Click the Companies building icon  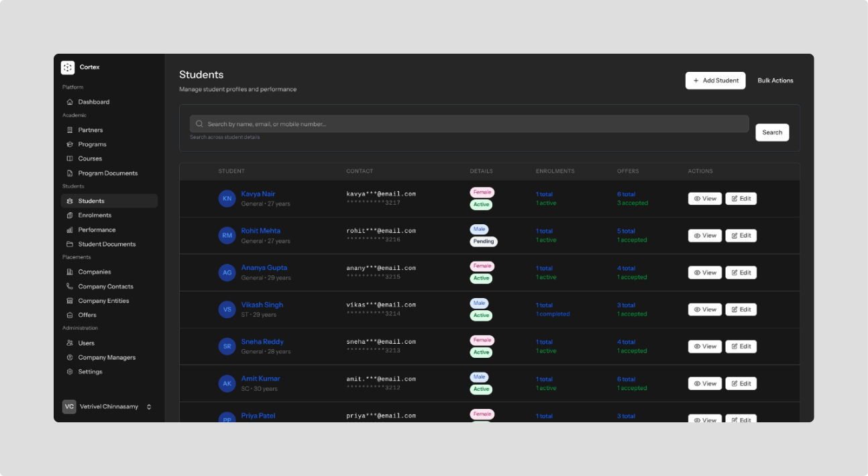[x=70, y=272]
